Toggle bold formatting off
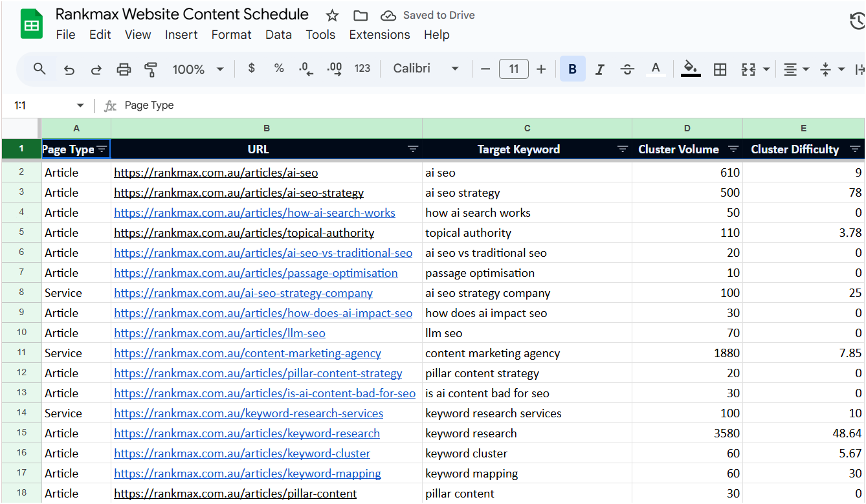 click(x=571, y=68)
